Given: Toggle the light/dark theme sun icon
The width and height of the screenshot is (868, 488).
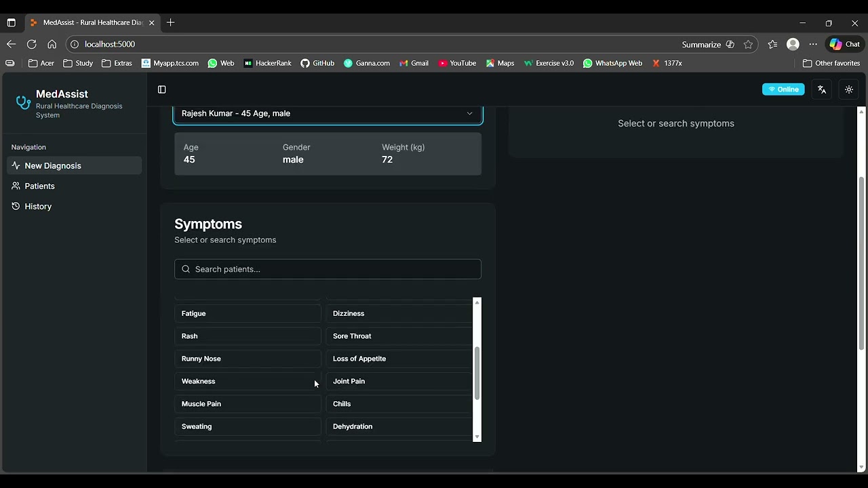Looking at the screenshot, I should [848, 89].
